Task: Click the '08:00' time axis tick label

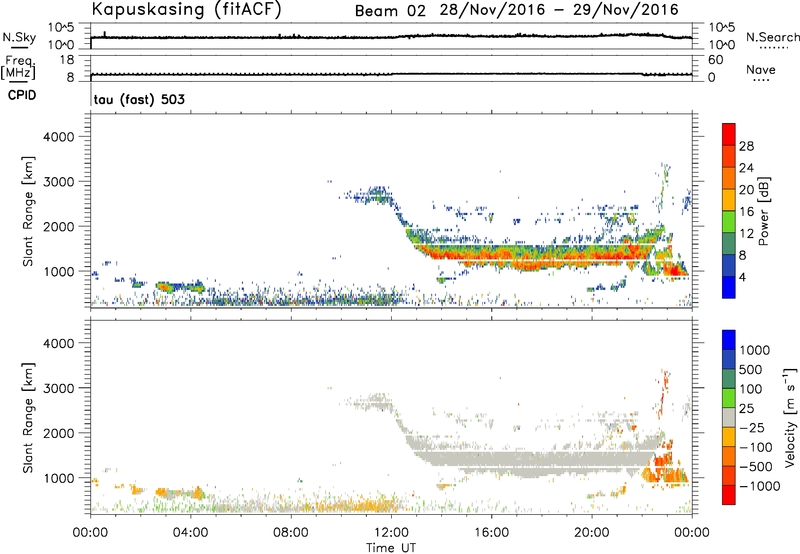Action: pyautogui.click(x=290, y=533)
